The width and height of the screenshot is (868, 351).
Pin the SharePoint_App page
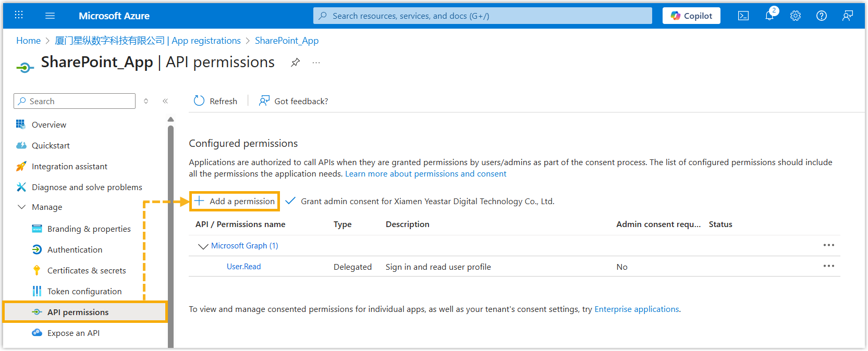[295, 62]
